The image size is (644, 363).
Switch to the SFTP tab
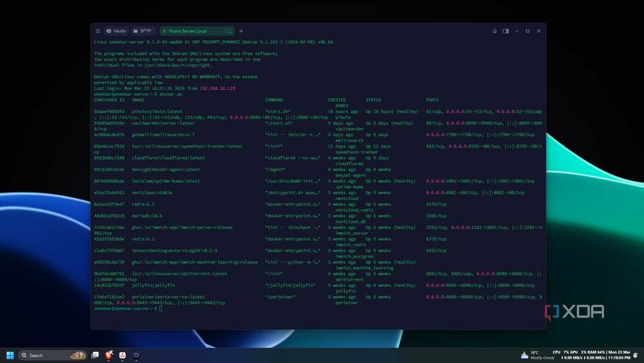[x=142, y=31]
